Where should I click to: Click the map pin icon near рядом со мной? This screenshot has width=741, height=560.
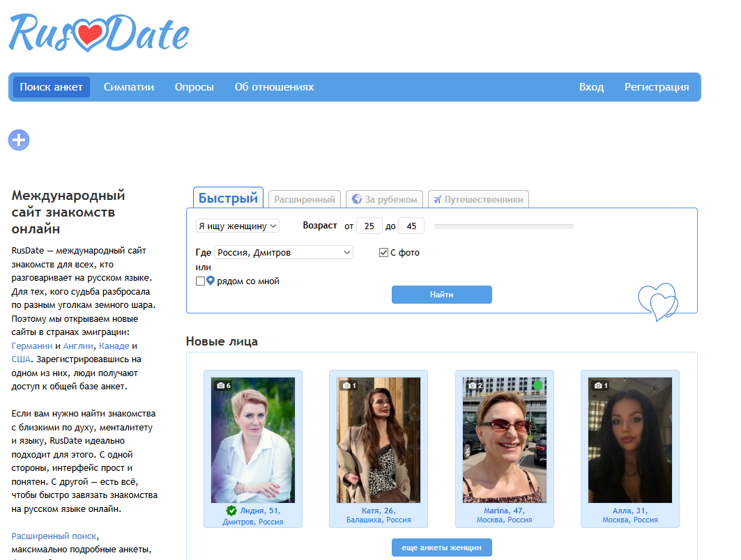coord(211,281)
